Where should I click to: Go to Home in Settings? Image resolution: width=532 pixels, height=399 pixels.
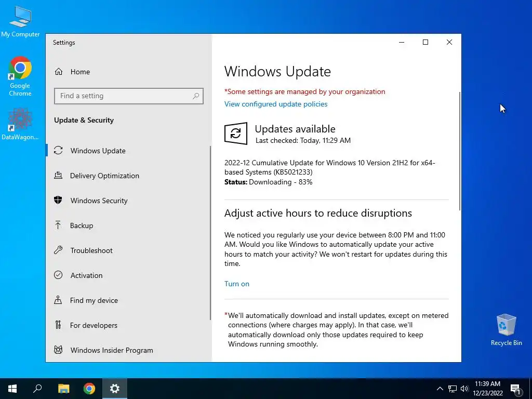[80, 72]
